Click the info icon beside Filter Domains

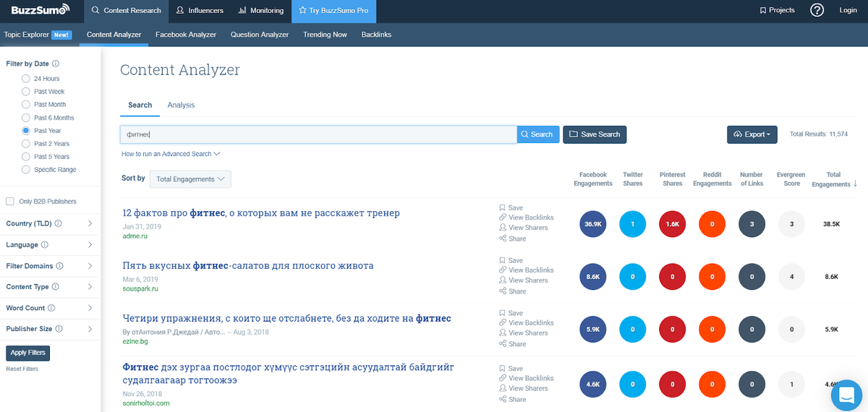coord(59,266)
